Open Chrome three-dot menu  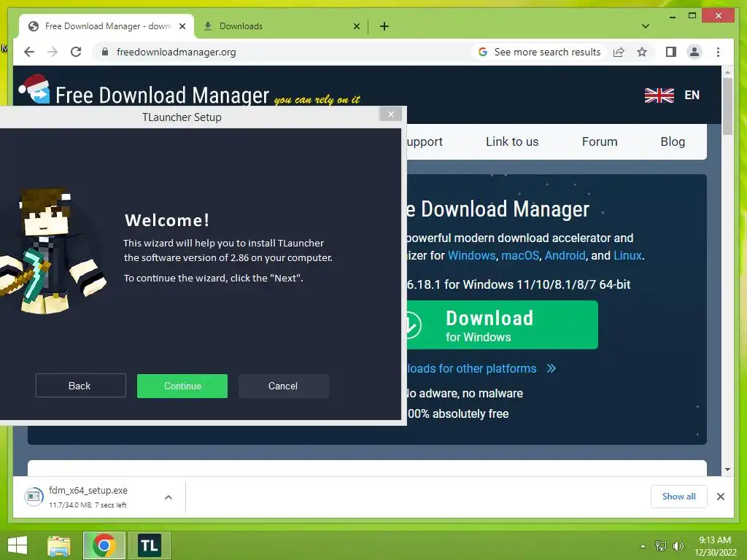[x=718, y=52]
